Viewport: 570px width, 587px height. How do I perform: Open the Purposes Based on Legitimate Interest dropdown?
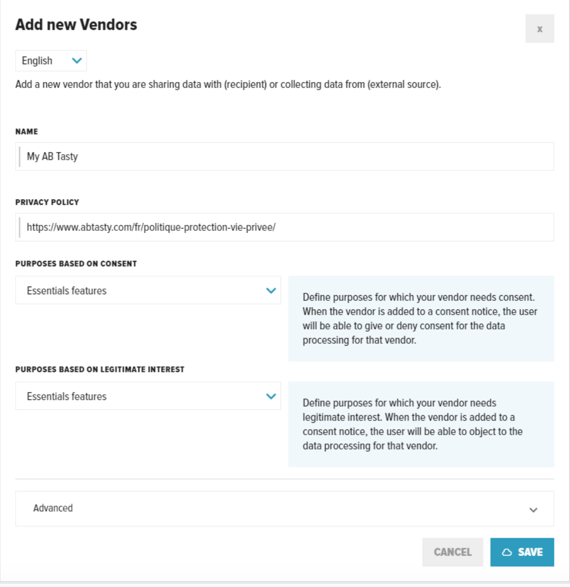pos(148,396)
